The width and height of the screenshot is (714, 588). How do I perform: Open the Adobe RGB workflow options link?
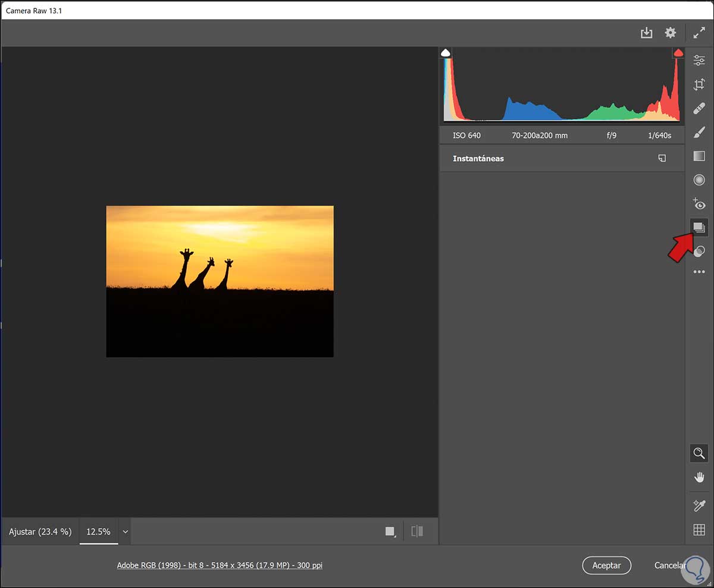[220, 565]
